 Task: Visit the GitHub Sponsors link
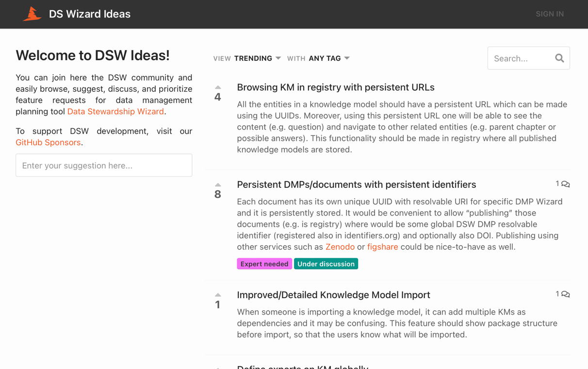click(x=48, y=143)
